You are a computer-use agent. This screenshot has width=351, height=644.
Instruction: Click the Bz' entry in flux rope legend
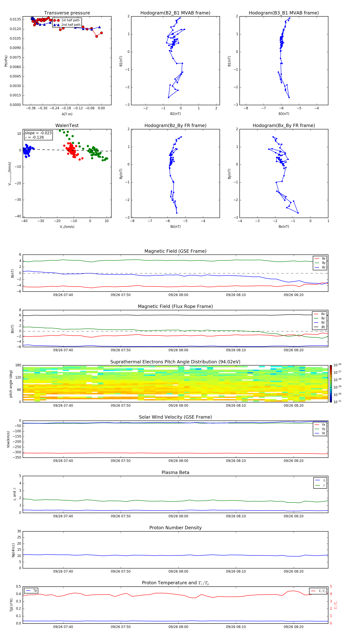(x=320, y=323)
